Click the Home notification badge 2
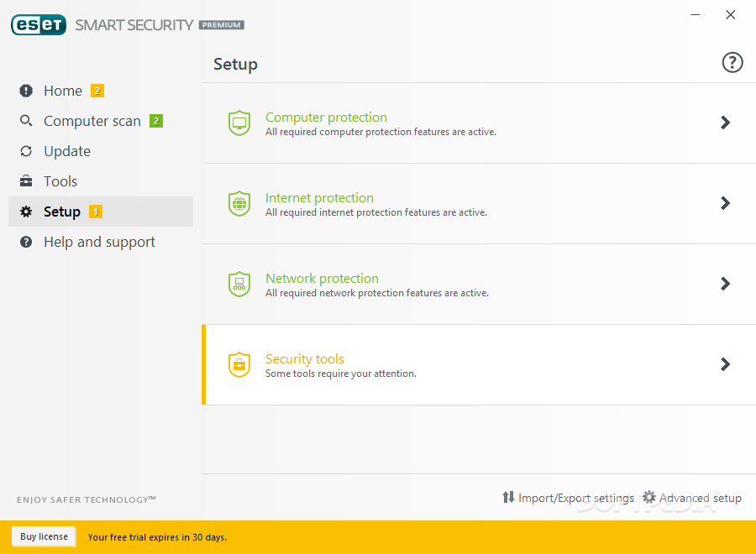The width and height of the screenshot is (756, 554). [x=97, y=91]
